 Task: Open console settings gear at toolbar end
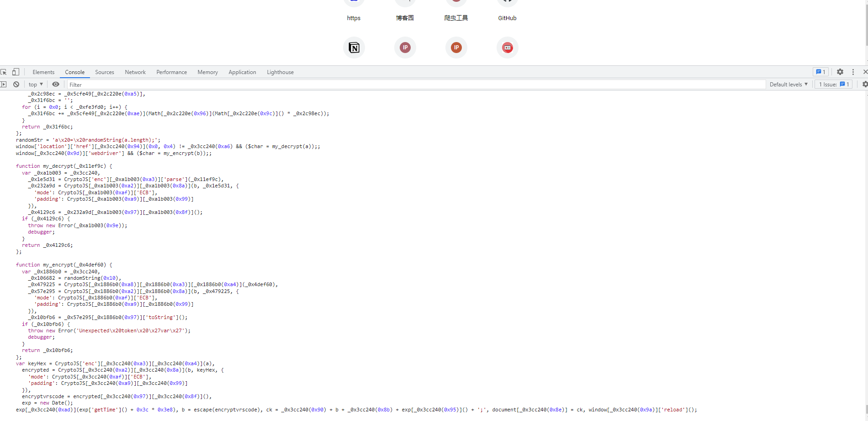pos(864,84)
